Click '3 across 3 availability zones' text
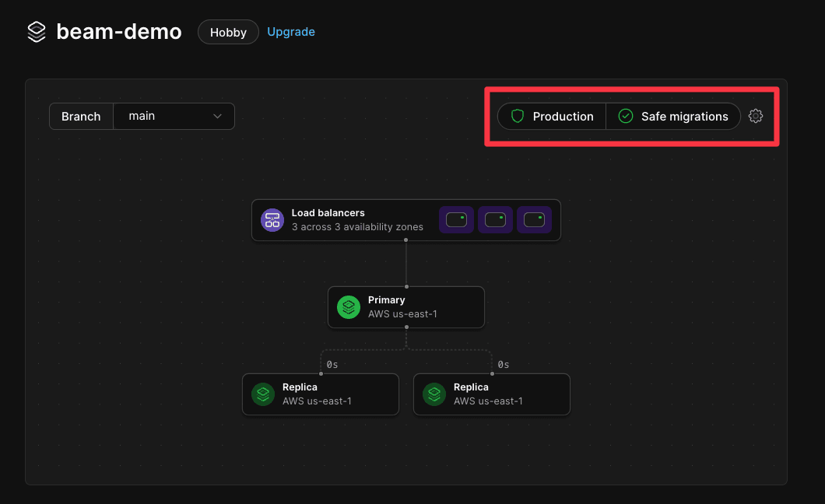The height and width of the screenshot is (504, 825). (x=357, y=227)
